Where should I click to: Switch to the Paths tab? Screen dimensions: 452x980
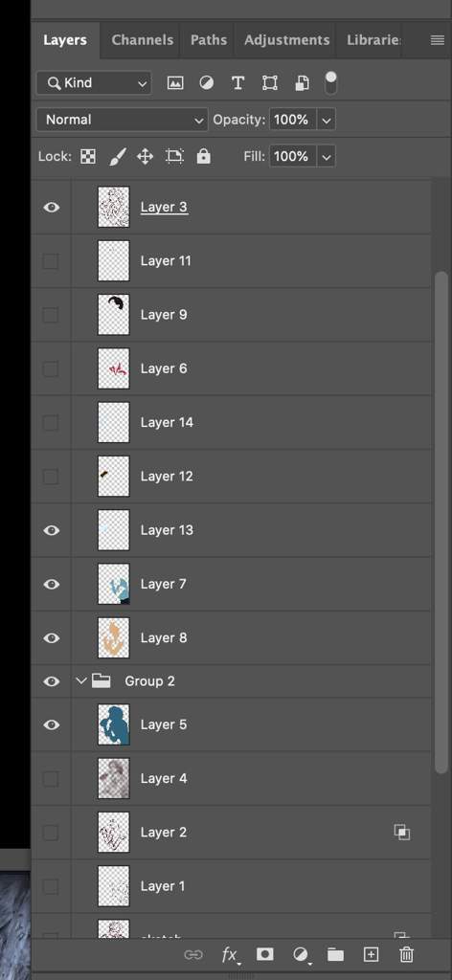(x=208, y=40)
